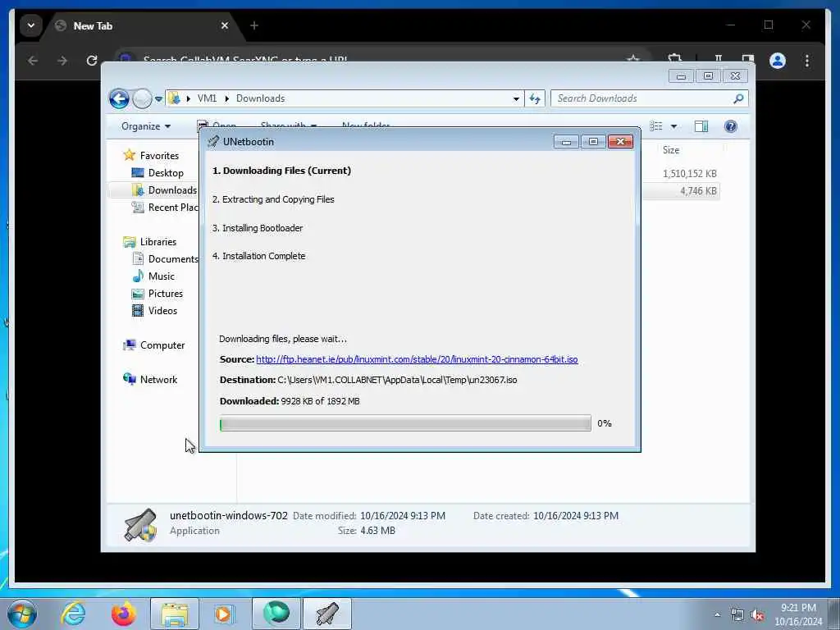Viewport: 840px width, 630px height.
Task: Open Windows Explorer taskbar button
Action: 174,614
